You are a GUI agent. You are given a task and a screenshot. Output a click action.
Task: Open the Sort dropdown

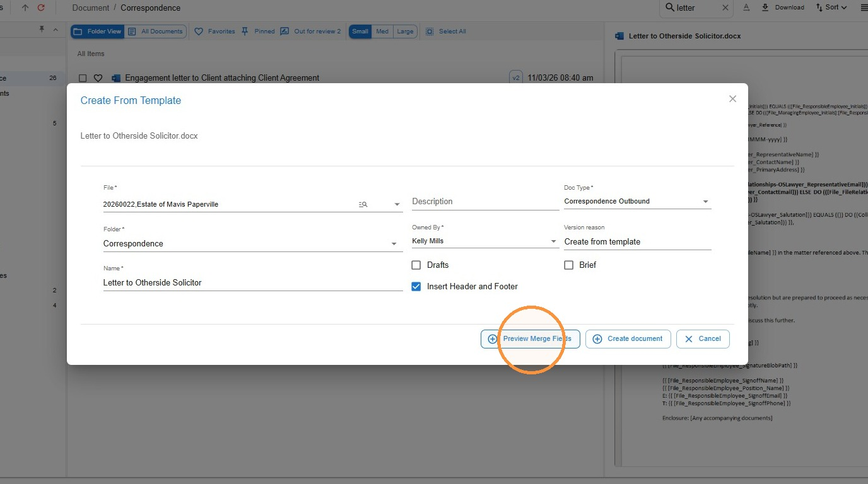pyautogui.click(x=831, y=8)
